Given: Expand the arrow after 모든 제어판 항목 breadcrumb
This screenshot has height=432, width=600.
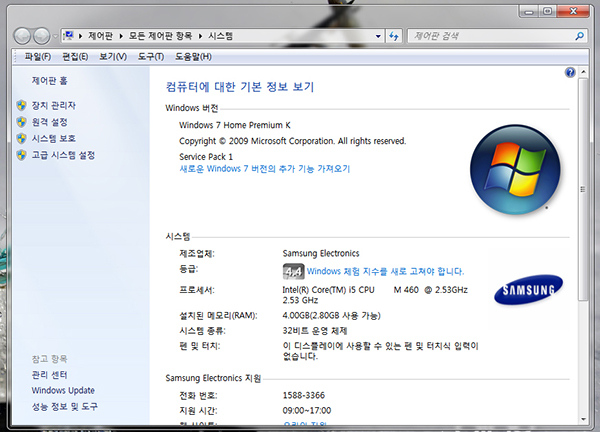Looking at the screenshot, I should (200, 36).
